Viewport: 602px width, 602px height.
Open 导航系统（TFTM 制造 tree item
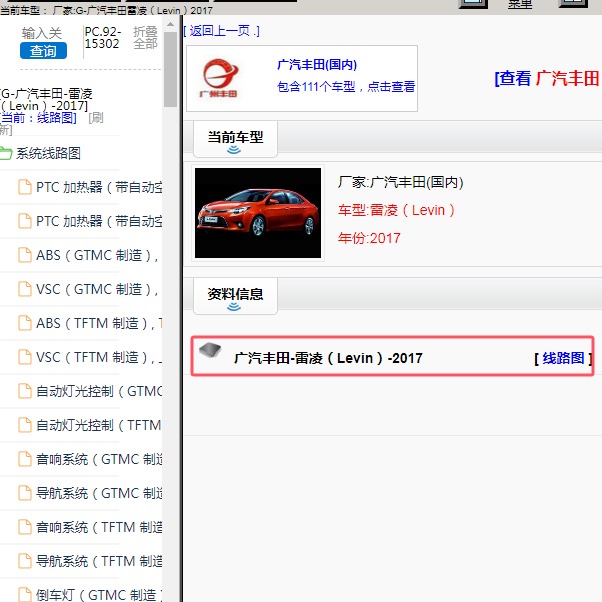point(99,561)
